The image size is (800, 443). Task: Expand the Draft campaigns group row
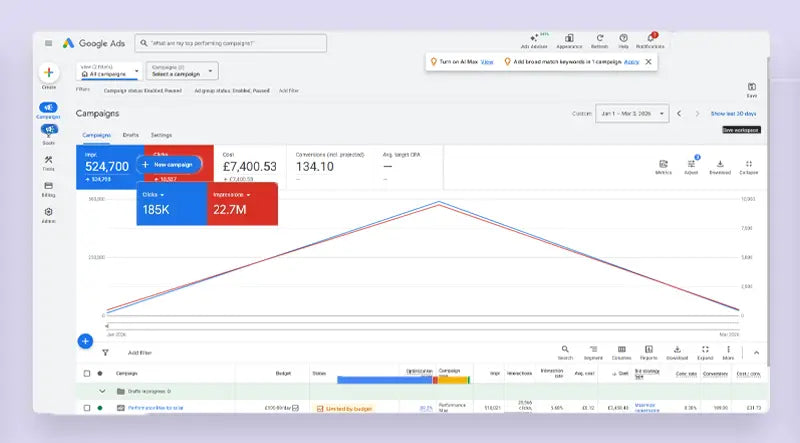(x=102, y=391)
